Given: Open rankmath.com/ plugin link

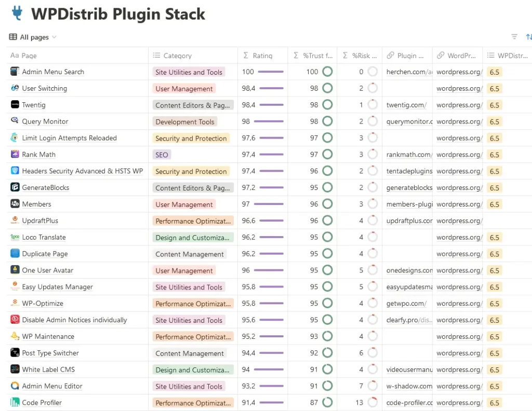Looking at the screenshot, I should (409, 155).
